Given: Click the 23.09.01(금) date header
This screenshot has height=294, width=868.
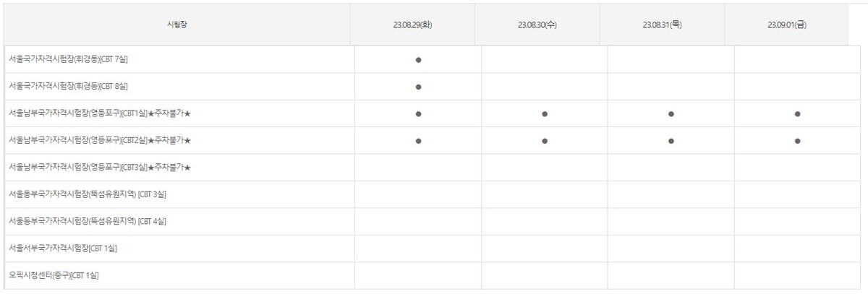Looking at the screenshot, I should [x=787, y=25].
